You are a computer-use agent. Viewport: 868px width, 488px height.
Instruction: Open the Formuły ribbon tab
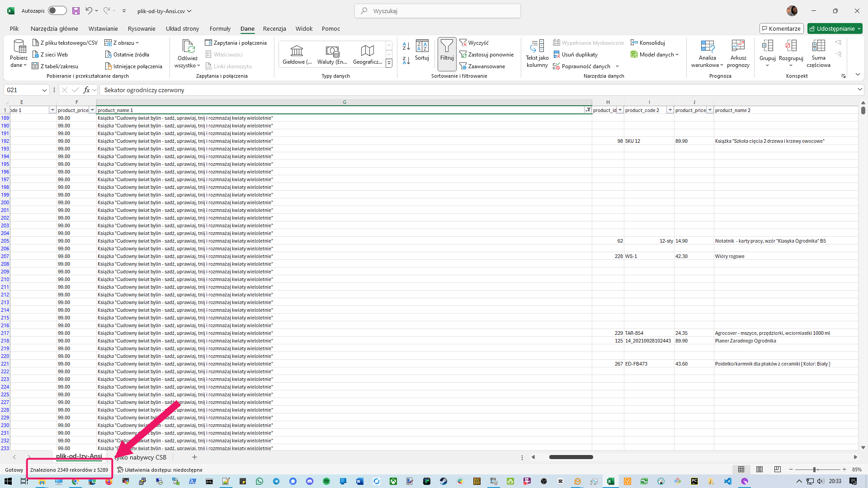(x=220, y=28)
